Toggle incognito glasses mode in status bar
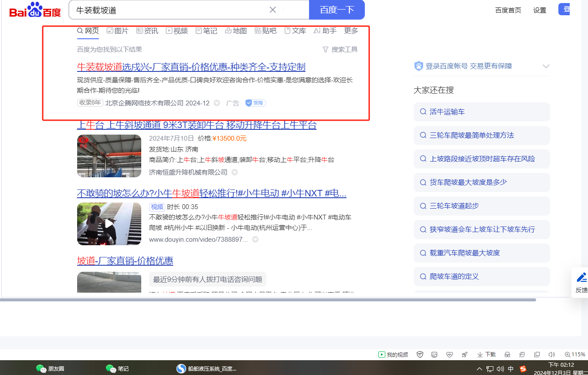This screenshot has width=588, height=375. pyautogui.click(x=507, y=355)
